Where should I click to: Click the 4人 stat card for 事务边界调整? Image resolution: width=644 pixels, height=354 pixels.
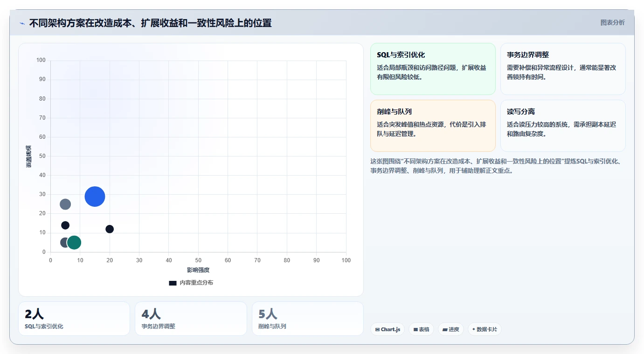(191, 319)
